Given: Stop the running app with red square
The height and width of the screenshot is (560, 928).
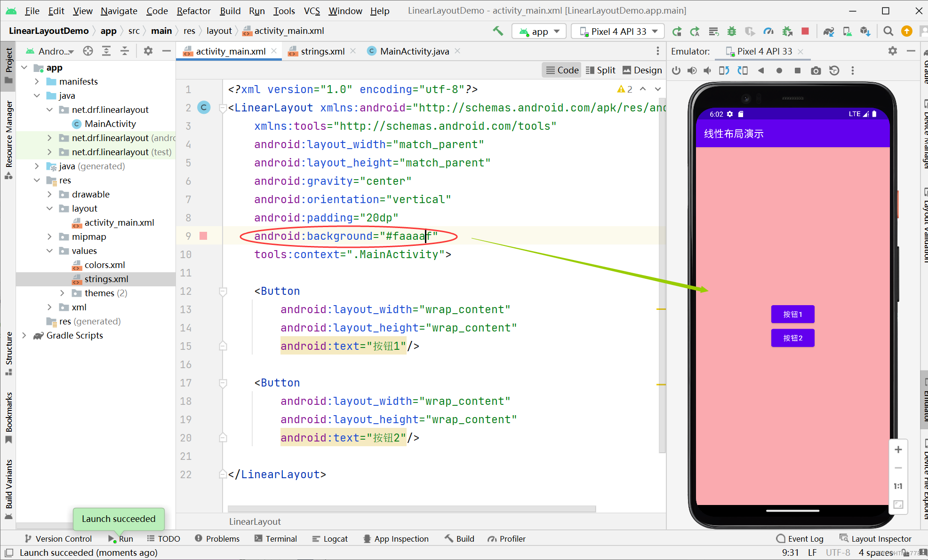Looking at the screenshot, I should (805, 31).
